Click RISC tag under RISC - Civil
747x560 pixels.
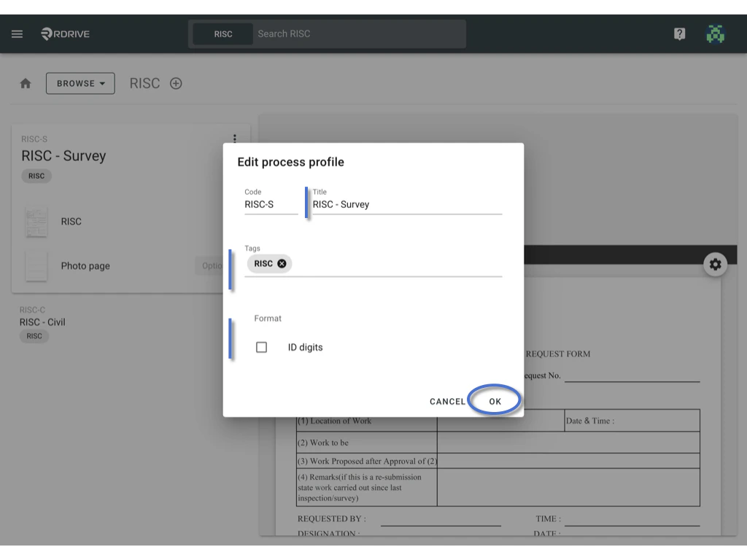click(34, 336)
